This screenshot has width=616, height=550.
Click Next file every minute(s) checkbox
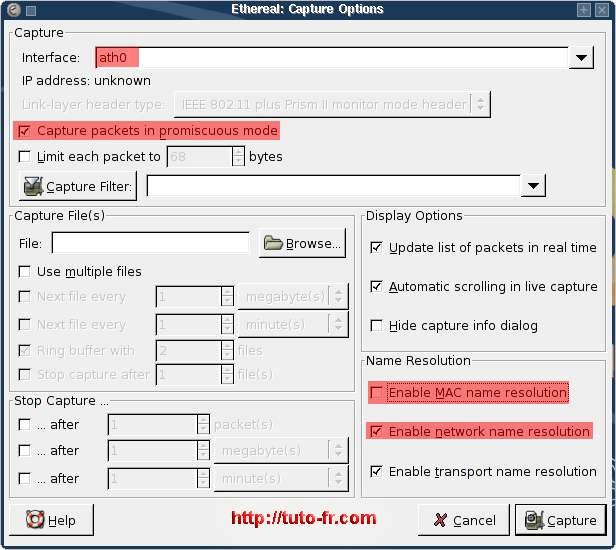tap(24, 324)
